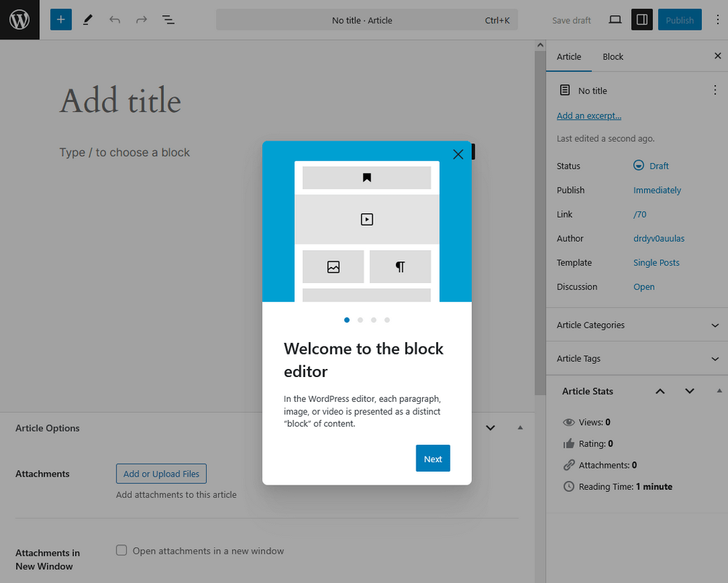Move Article Stats panel up
The height and width of the screenshot is (583, 728).
660,392
